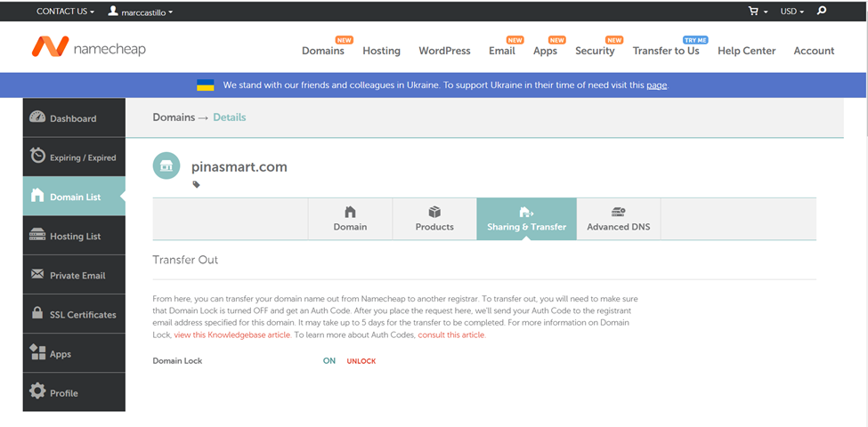868x427 pixels.
Task: Click the pinasmart.com storefront icon
Action: 166,166
